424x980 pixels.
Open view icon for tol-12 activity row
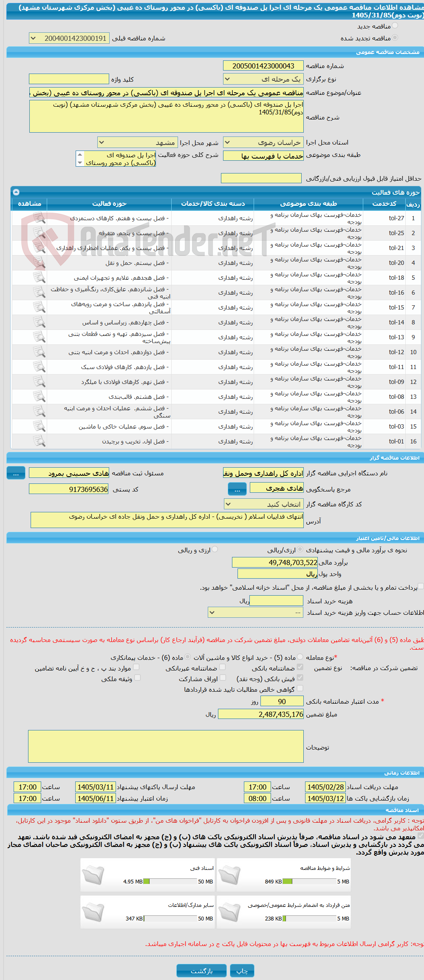click(39, 352)
